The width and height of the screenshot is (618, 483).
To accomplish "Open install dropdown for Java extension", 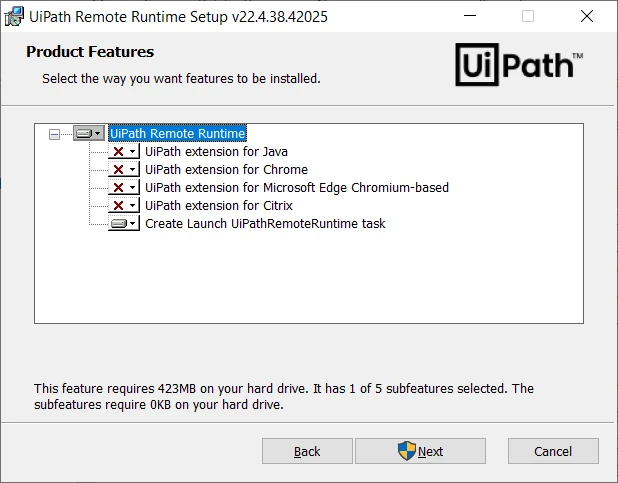I will (x=124, y=151).
